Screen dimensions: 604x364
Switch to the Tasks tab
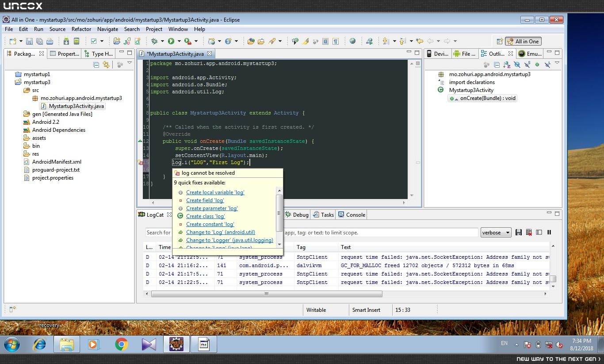pyautogui.click(x=323, y=215)
